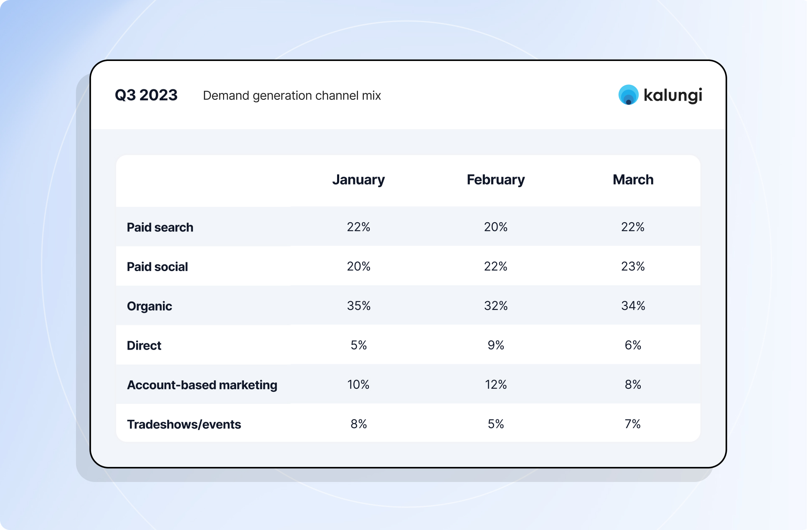Click the Paid social row label

coord(157,266)
